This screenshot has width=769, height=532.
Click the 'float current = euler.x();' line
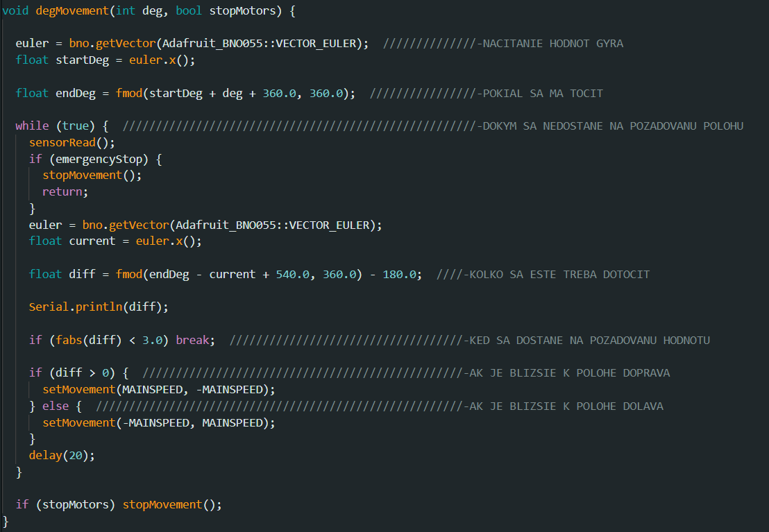tap(115, 241)
